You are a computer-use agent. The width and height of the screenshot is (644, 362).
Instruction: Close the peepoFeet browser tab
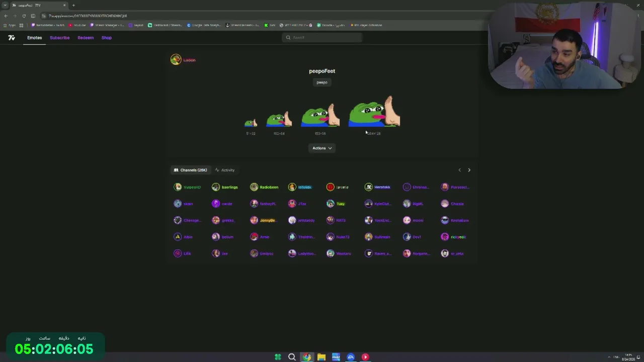[64, 5]
